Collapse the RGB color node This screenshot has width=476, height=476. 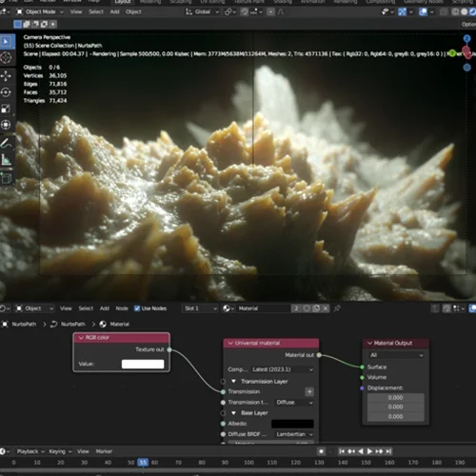point(81,338)
